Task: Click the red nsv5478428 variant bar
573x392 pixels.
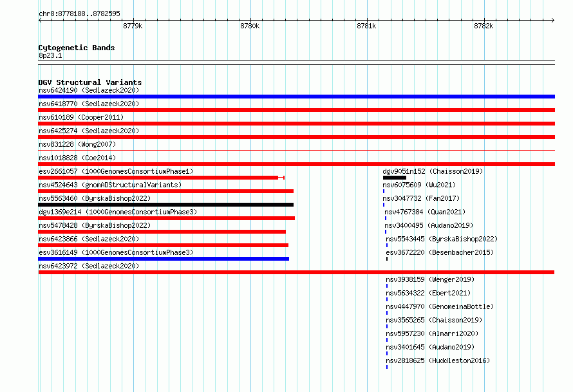Action: (x=162, y=232)
